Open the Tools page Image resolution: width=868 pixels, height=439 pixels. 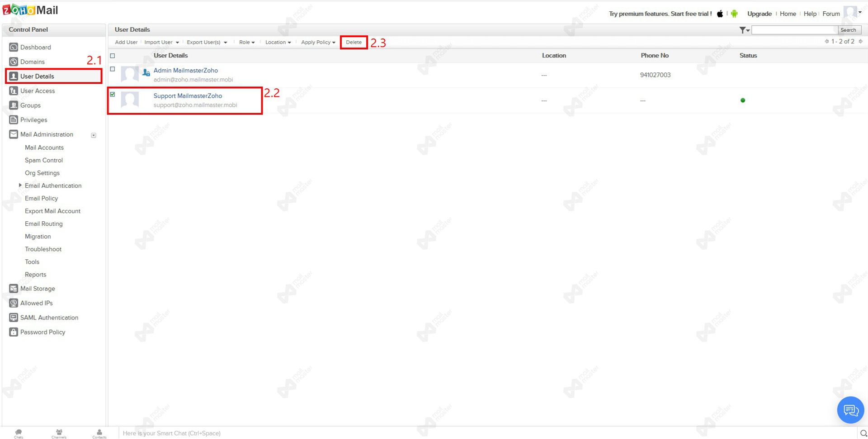32,262
